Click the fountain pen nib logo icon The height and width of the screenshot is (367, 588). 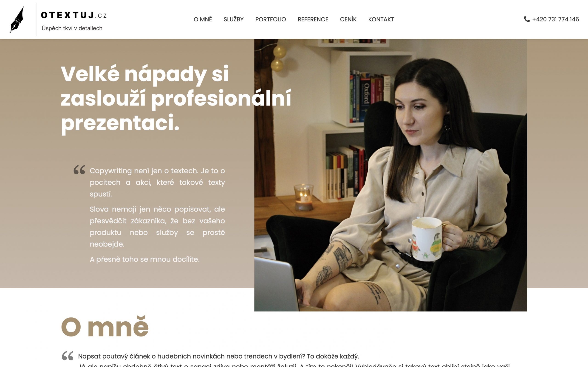tap(17, 19)
